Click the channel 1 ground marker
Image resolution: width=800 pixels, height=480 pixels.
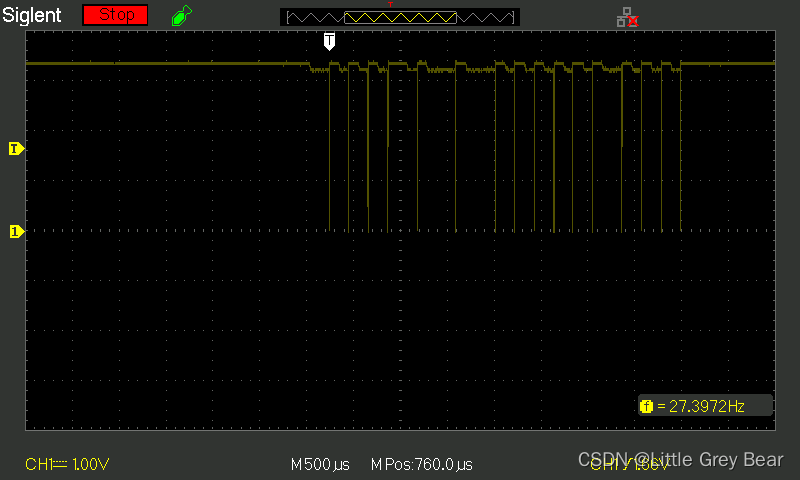click(x=16, y=232)
